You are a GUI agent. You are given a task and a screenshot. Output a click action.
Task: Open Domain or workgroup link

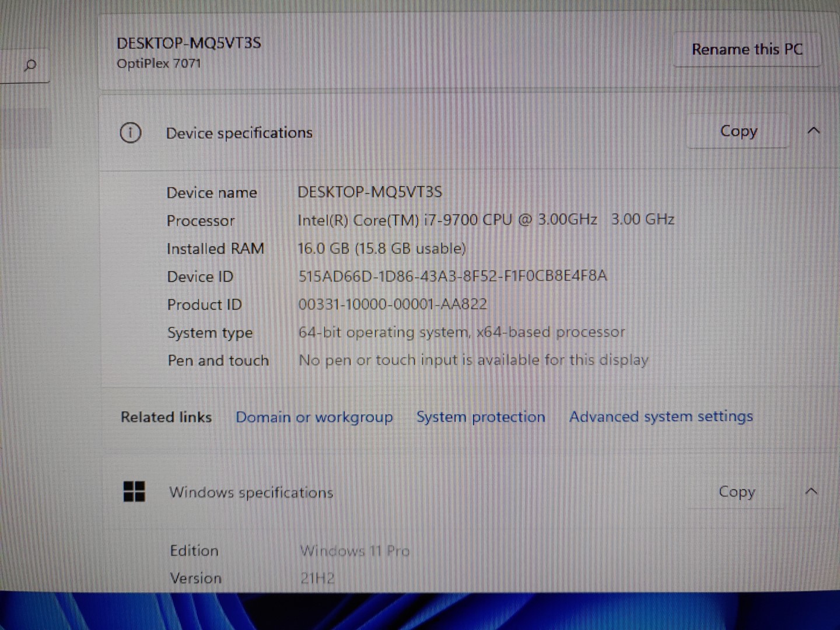[x=314, y=417]
